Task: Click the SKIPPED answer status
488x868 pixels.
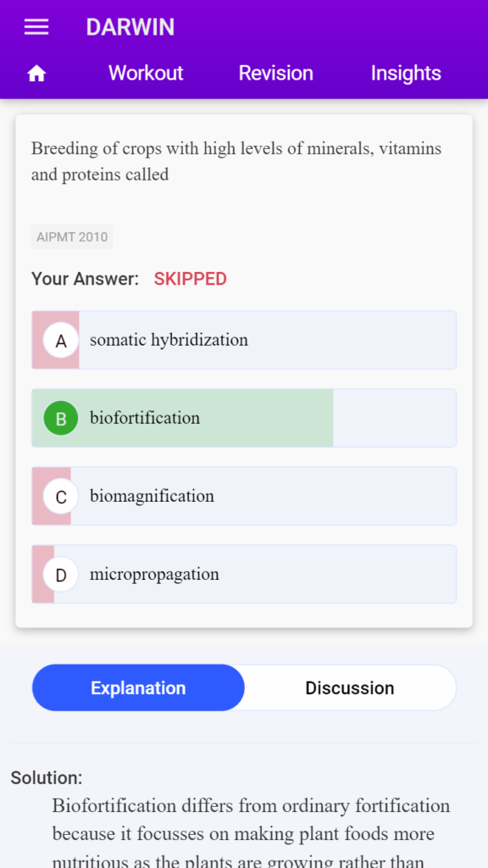Action: coord(191,279)
